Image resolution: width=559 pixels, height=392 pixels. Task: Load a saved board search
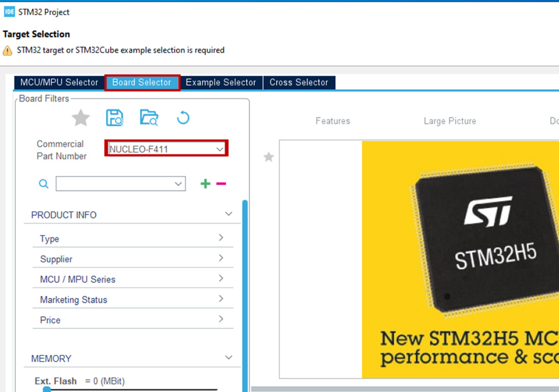click(x=149, y=118)
